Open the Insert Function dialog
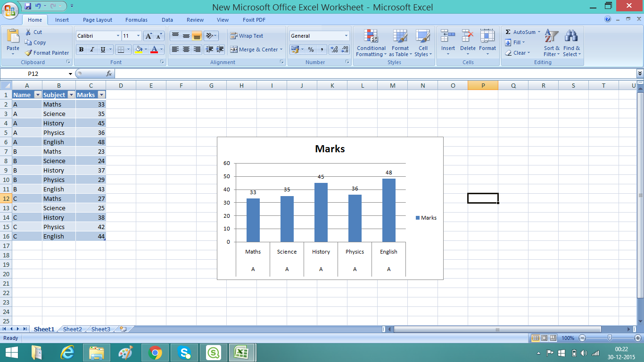This screenshot has width=644, height=362. [109, 74]
